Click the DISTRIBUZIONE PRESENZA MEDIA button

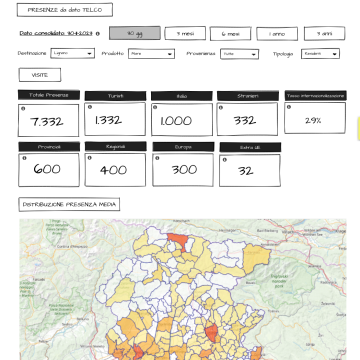69,205
